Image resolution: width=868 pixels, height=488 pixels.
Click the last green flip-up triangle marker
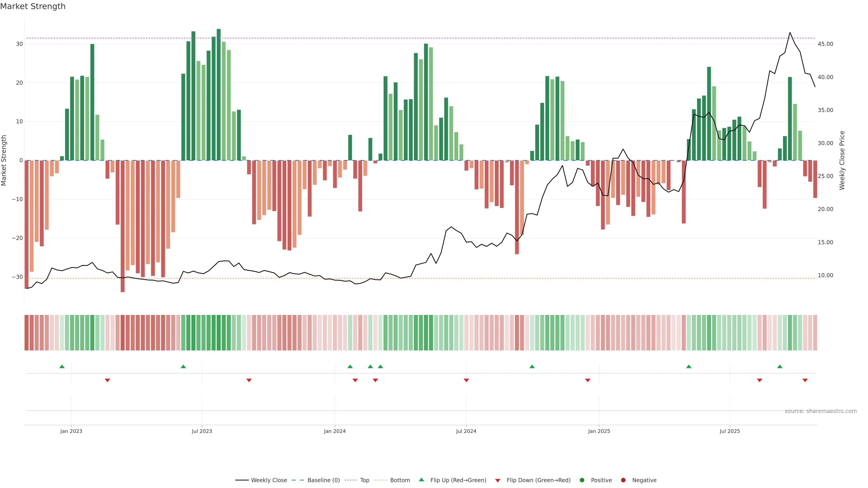pyautogui.click(x=780, y=366)
